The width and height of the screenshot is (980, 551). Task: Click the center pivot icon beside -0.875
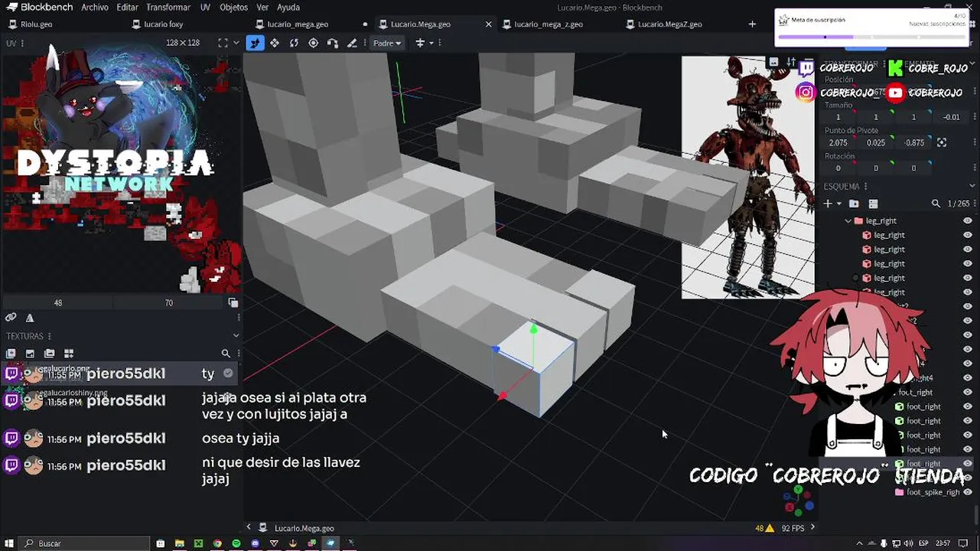pos(942,142)
